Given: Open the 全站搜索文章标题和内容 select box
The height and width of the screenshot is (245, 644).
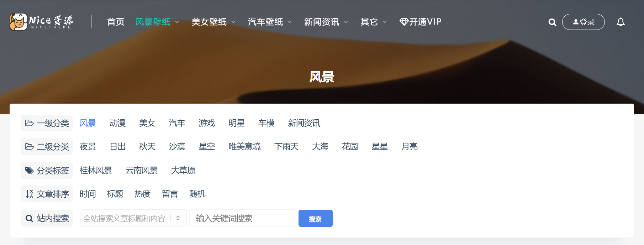Looking at the screenshot, I should point(133,218).
